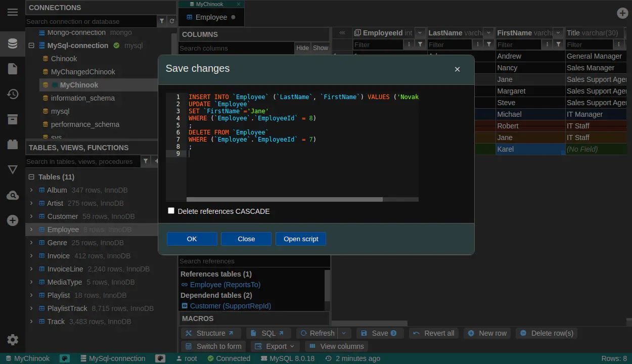632x364 pixels.
Task: Switch to the Employee tab
Action: (x=211, y=17)
